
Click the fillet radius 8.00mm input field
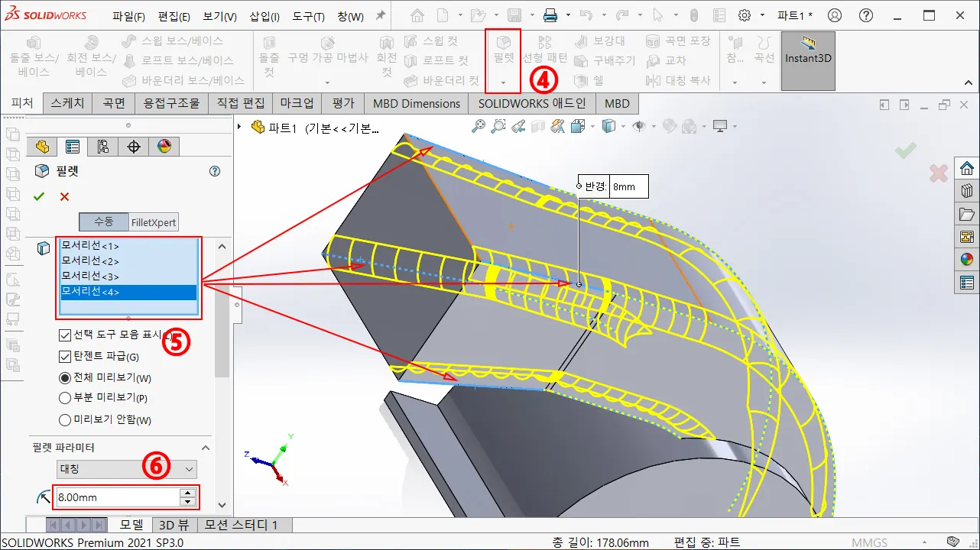click(x=117, y=497)
